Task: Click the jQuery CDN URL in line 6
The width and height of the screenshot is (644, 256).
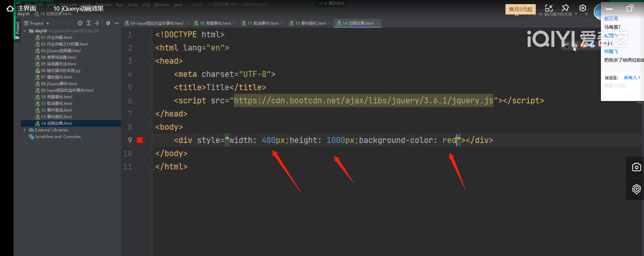Action: 364,101
